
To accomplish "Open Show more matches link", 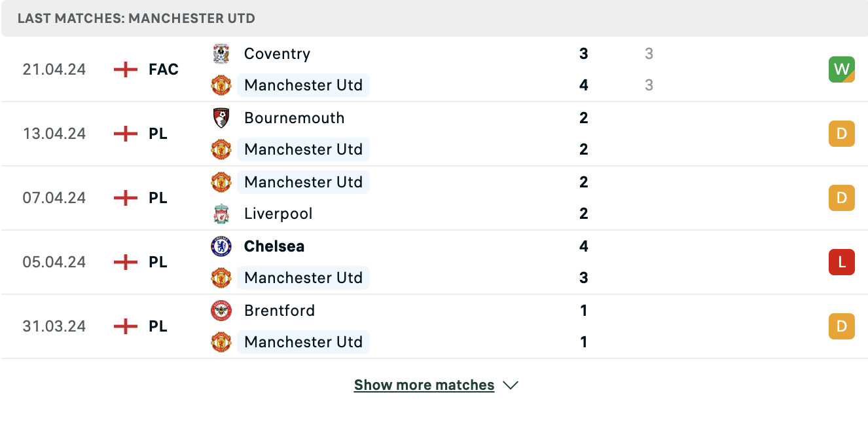I will (424, 385).
